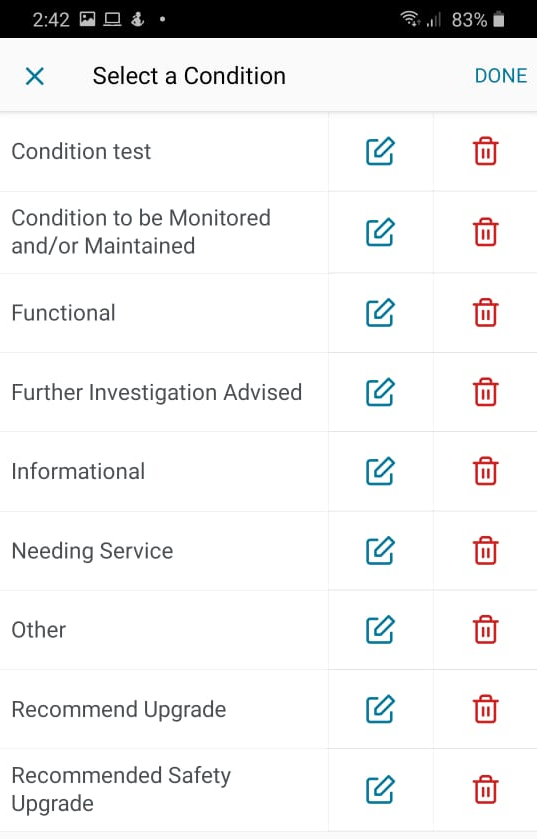Delete the 'Needing Service' condition
Screen dimensions: 537x839
(x=486, y=551)
